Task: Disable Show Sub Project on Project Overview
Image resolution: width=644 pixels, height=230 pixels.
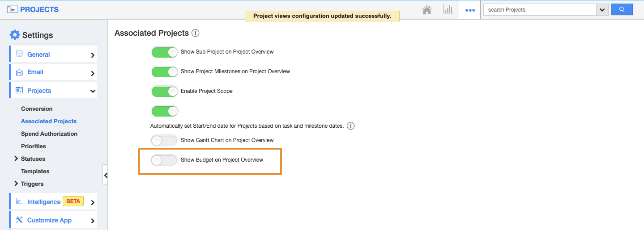Action: (164, 52)
